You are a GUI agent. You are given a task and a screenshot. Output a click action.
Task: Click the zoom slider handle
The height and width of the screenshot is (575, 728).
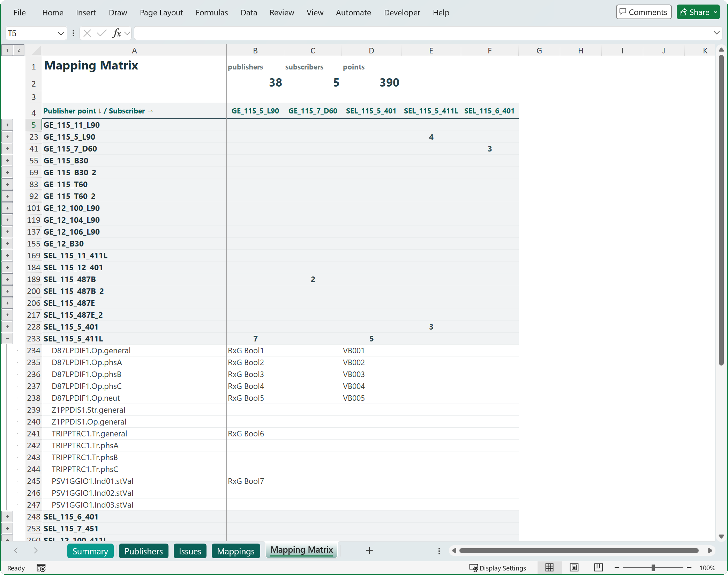click(x=653, y=568)
